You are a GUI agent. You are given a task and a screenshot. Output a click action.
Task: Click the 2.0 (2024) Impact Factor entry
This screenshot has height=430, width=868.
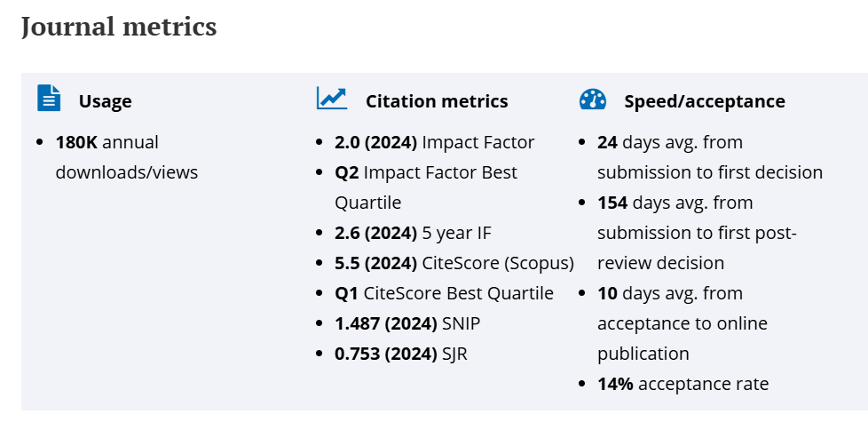tap(434, 142)
